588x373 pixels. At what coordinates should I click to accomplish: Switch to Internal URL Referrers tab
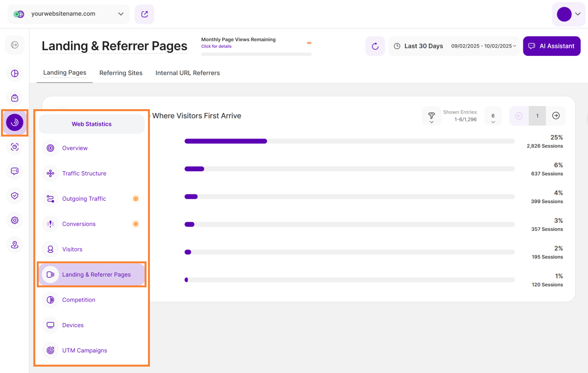pos(188,73)
